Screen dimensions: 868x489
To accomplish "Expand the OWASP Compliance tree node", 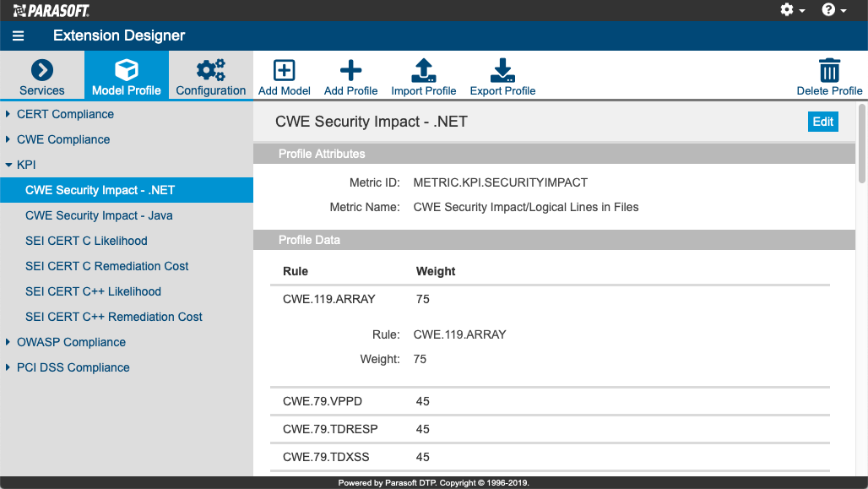I will (x=8, y=342).
